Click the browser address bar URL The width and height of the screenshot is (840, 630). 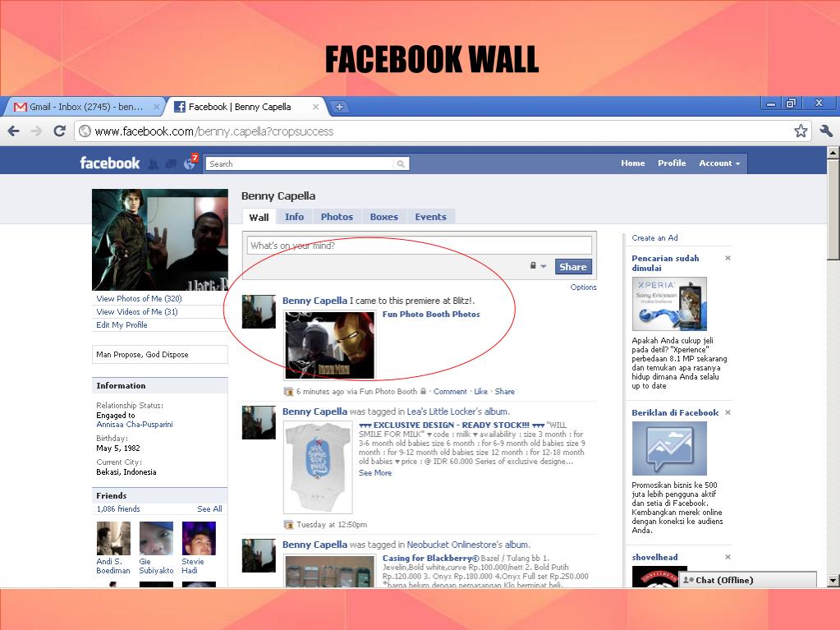point(213,131)
